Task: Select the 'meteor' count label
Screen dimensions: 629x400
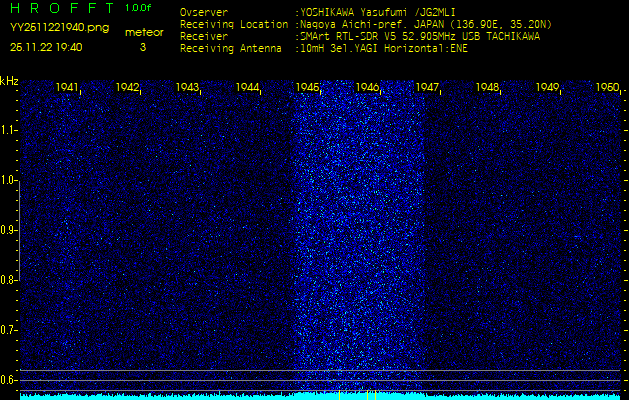Action: (x=144, y=33)
